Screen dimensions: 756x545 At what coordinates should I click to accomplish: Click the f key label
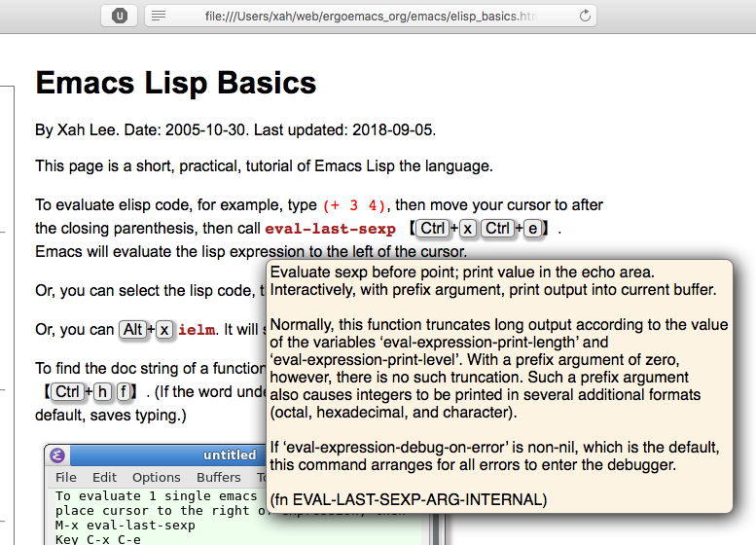[124, 391]
